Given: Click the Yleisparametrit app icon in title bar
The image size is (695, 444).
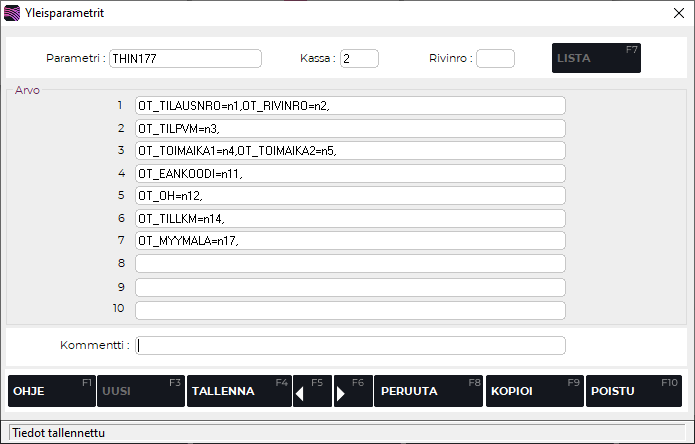Looking at the screenshot, I should click(12, 13).
